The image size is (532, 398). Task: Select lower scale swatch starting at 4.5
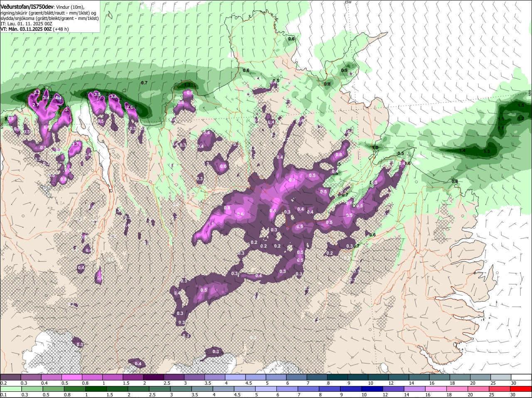pyautogui.click(x=245, y=389)
